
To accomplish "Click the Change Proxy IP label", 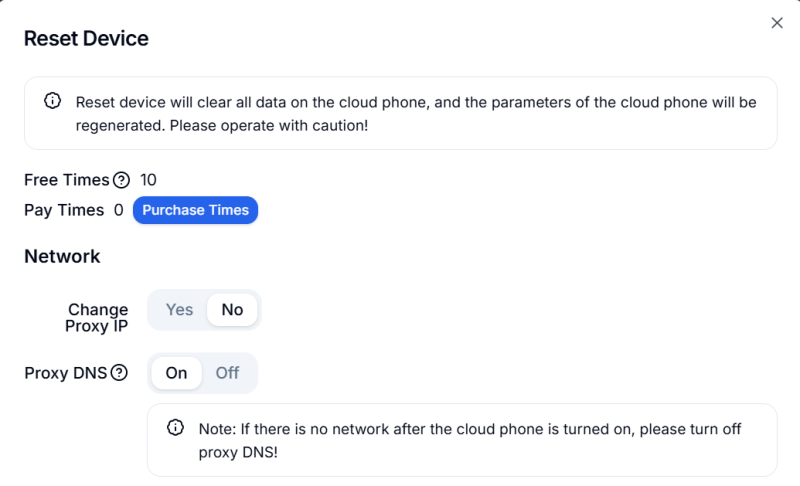I will pyautogui.click(x=98, y=318).
